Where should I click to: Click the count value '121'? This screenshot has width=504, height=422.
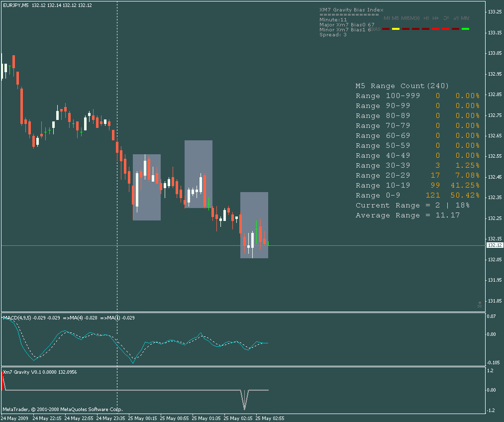coord(433,196)
